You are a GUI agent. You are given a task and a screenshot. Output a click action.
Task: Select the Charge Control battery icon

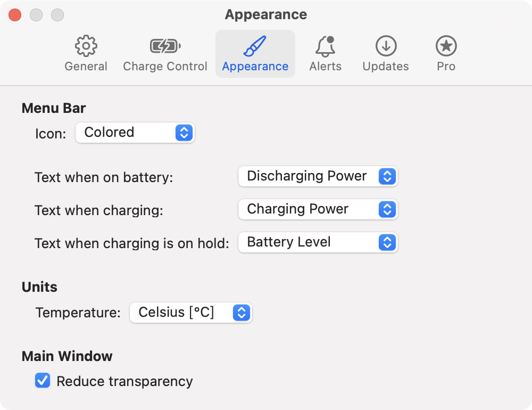coord(165,46)
